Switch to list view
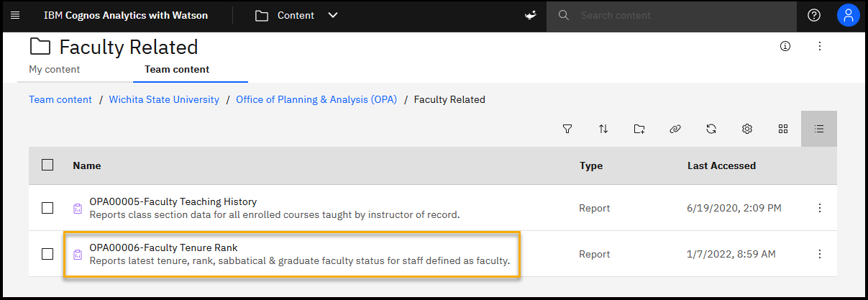This screenshot has width=868, height=300. (x=819, y=129)
